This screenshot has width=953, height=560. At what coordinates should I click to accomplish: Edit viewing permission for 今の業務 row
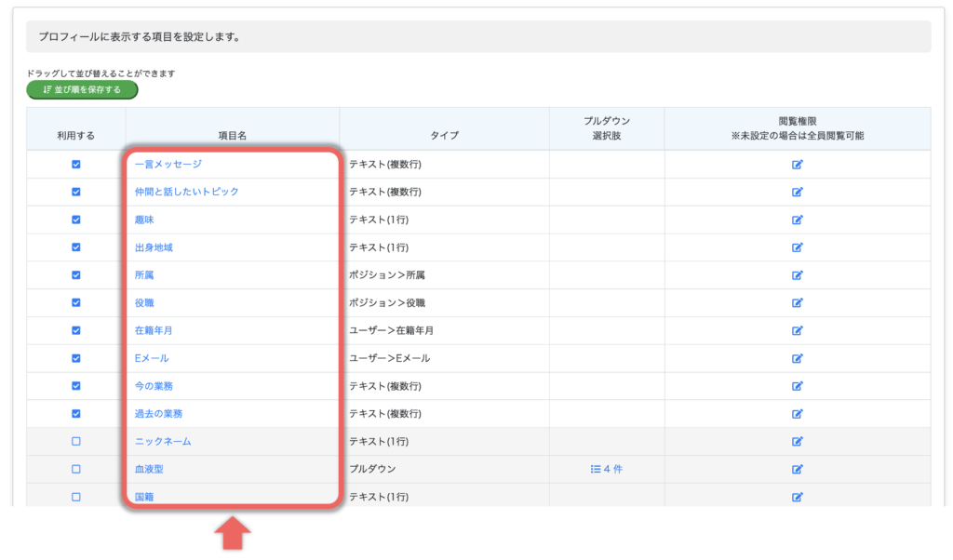click(x=797, y=386)
